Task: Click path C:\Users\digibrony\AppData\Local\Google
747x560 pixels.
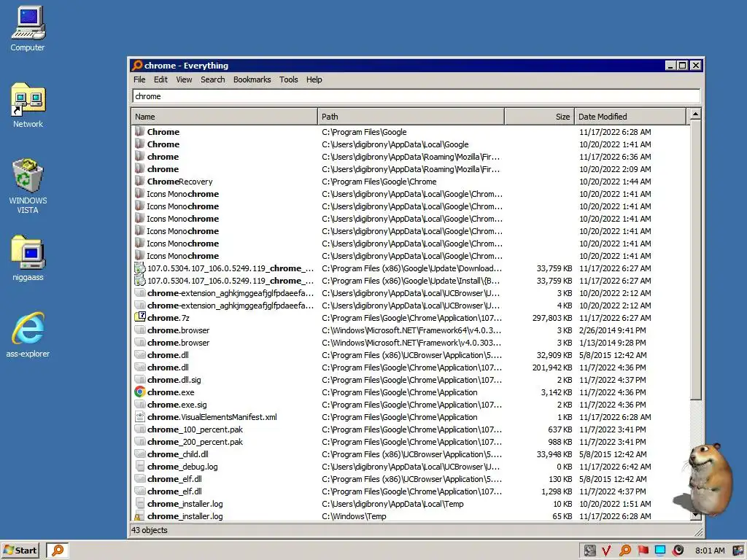Action: (395, 144)
